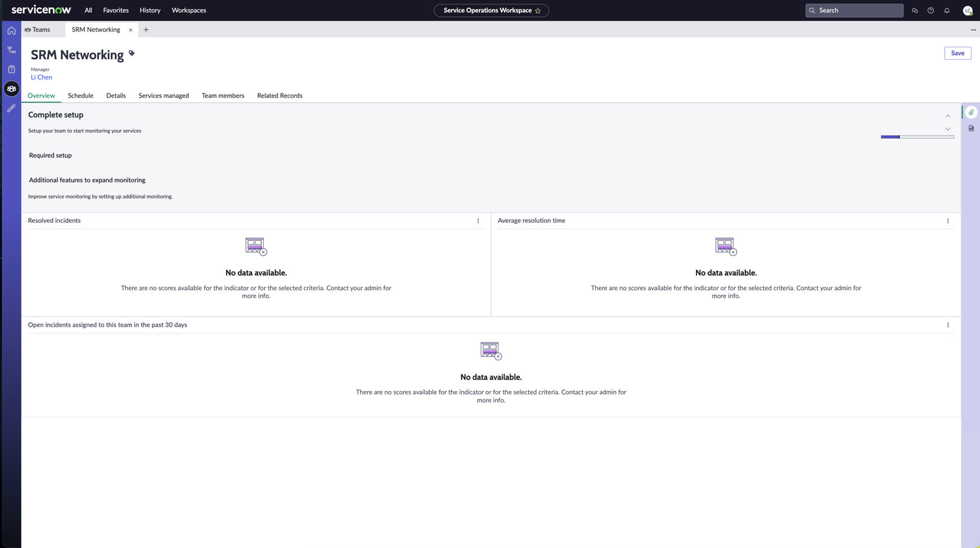Image resolution: width=980 pixels, height=548 pixels.
Task: Switch to the Schedule tab
Action: coord(80,96)
